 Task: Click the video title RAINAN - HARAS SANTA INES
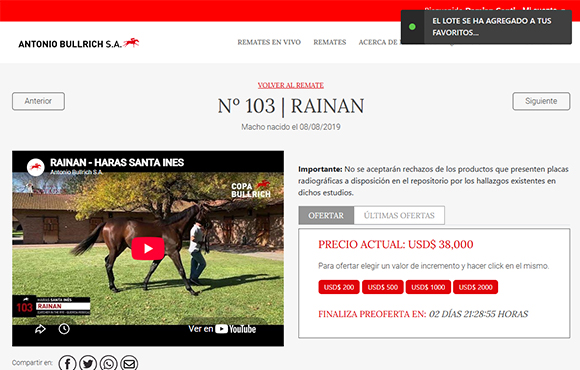point(117,162)
